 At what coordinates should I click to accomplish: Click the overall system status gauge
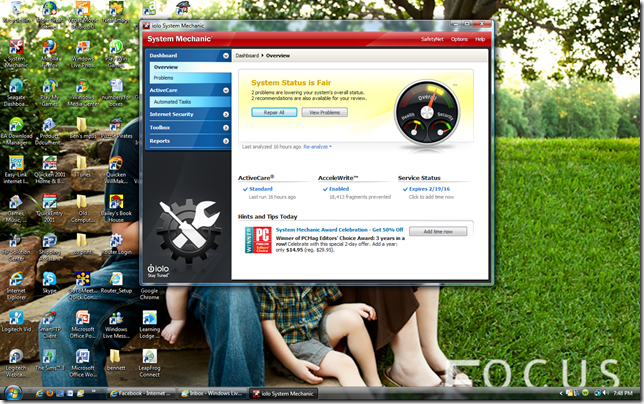click(427, 112)
